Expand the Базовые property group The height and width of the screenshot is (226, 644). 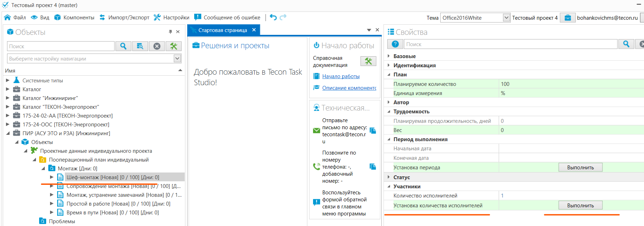[389, 56]
